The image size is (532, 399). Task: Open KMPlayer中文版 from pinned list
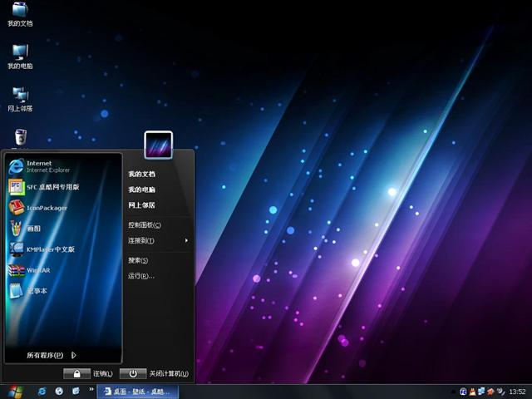tap(50, 249)
